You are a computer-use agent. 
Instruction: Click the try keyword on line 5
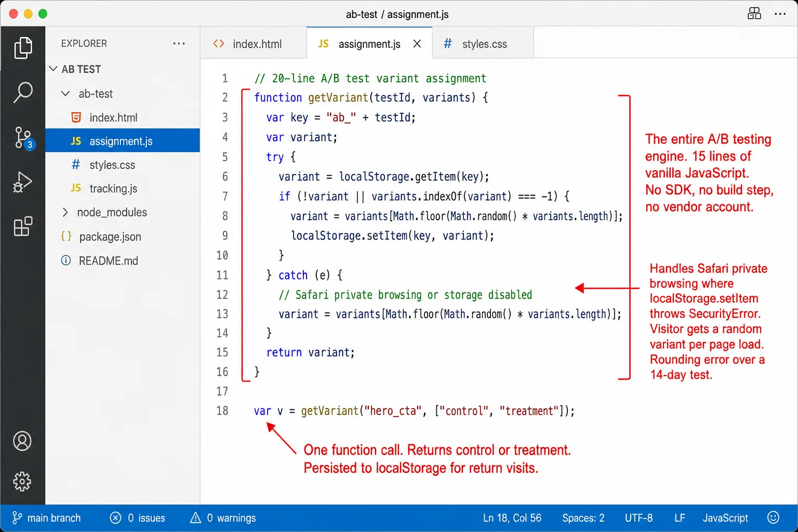point(275,157)
